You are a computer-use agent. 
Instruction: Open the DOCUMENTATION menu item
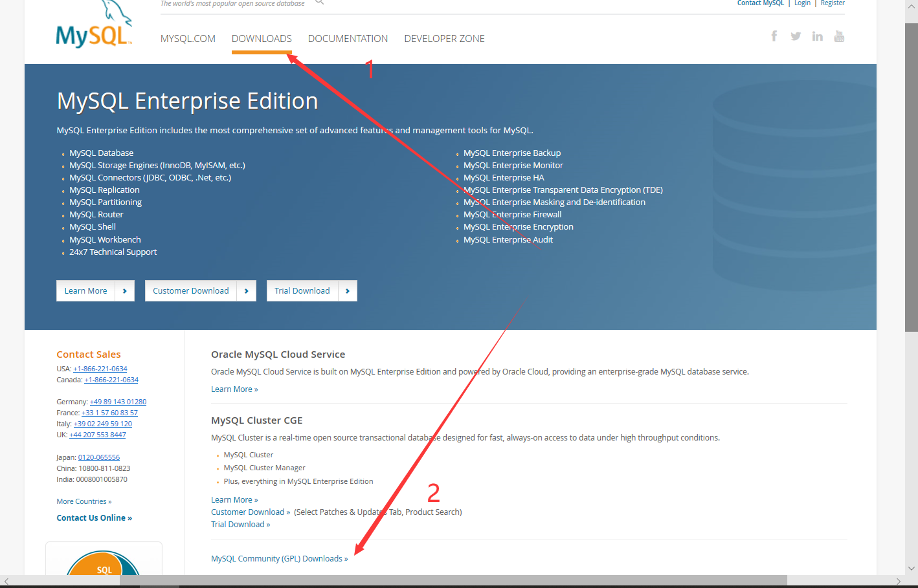click(x=348, y=39)
